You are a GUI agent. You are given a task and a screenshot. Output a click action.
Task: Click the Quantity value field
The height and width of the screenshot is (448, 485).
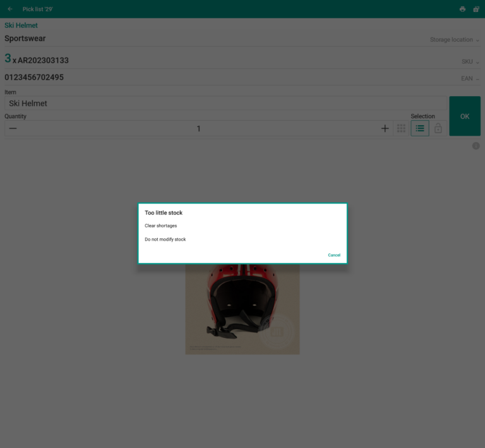(x=198, y=129)
